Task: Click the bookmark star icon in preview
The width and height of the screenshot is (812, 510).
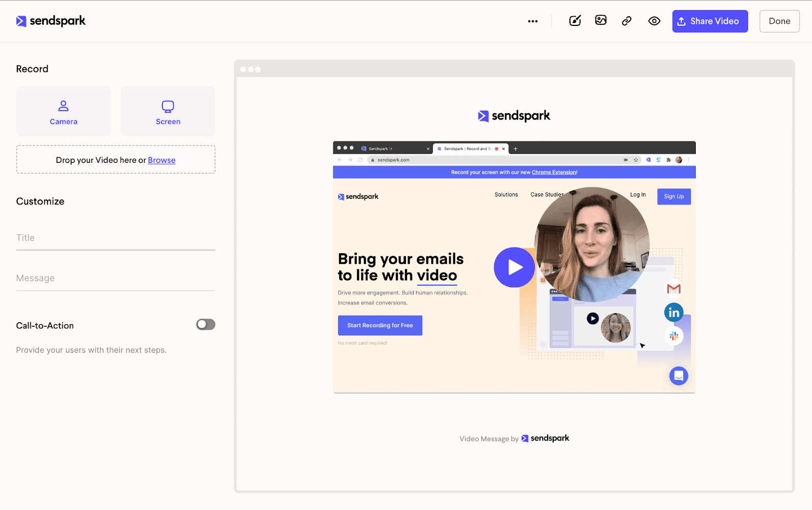Action: pyautogui.click(x=636, y=160)
